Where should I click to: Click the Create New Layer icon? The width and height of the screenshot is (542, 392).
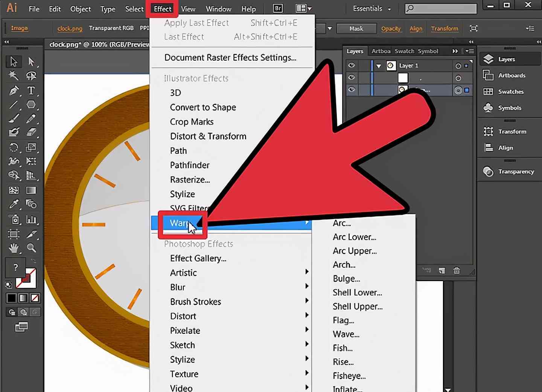[x=442, y=270]
